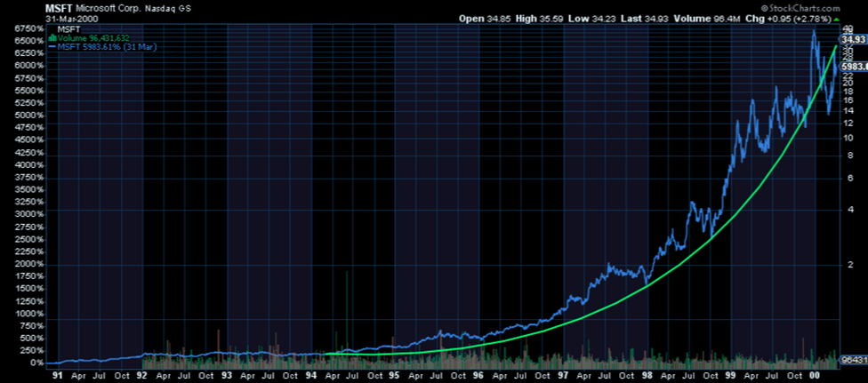Click the 14 price label on right axis
The height and width of the screenshot is (383, 868).
(848, 110)
